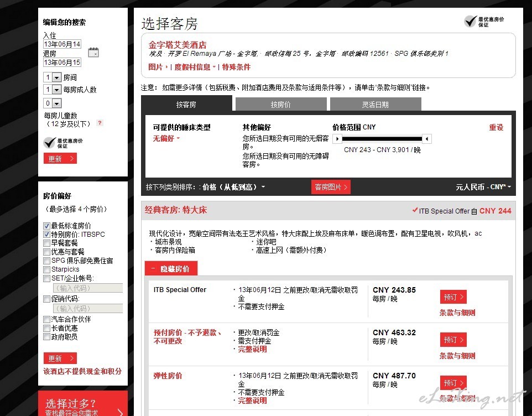Click the SET/企业帐号 code input field
Image resolution: width=532 pixels, height=416 pixels.
click(88, 288)
